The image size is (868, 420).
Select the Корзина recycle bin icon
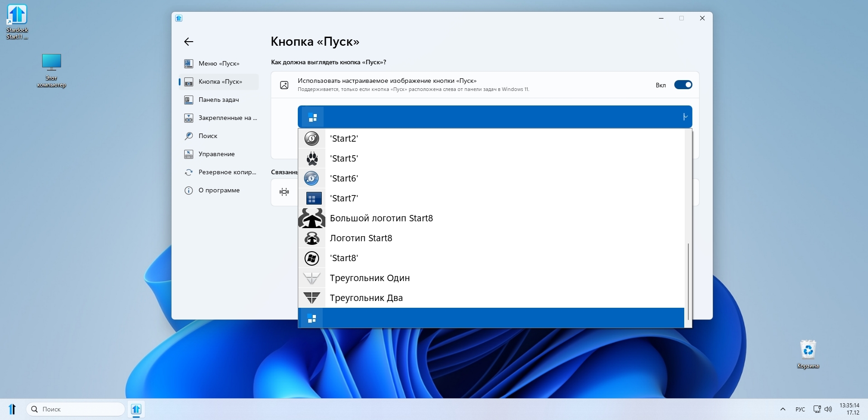click(x=808, y=354)
